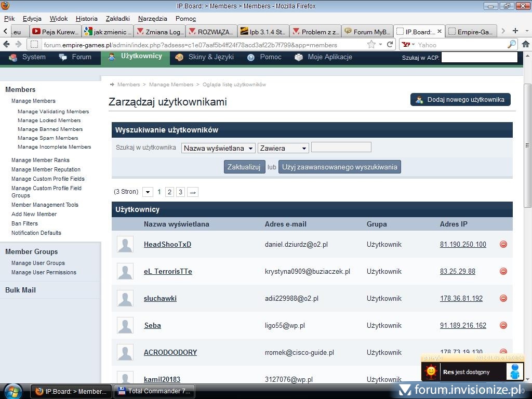Viewport: 532px width, 399px height.
Task: Click the red delete icon for HeadShooTxD
Action: (503, 244)
